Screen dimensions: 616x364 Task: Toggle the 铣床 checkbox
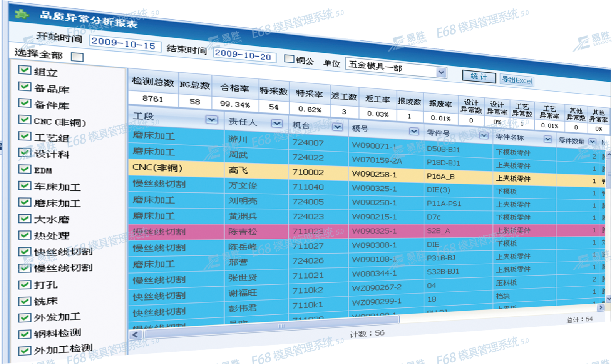25,301
